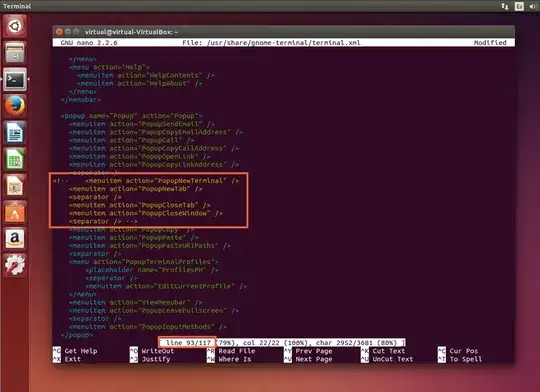Click the PopupOpenLink menuitem line

(x=139, y=156)
